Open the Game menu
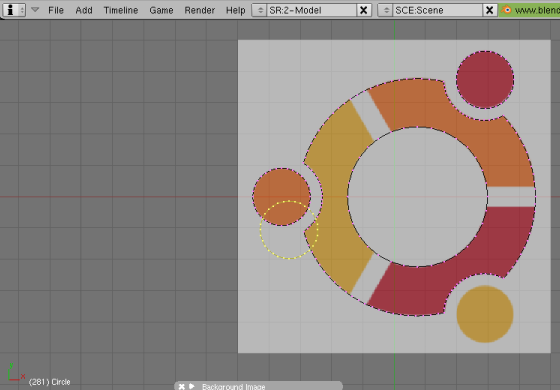The image size is (560, 390). 161,10
